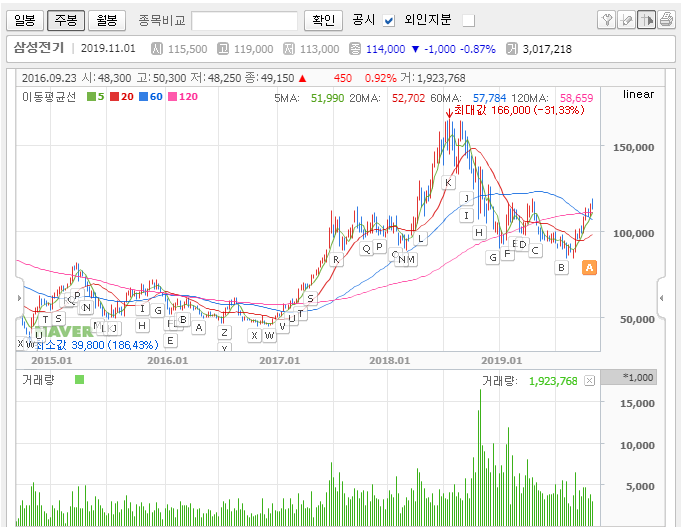The image size is (682, 527).
Task: Switch to the 월봉 monthly chart
Action: pos(107,20)
